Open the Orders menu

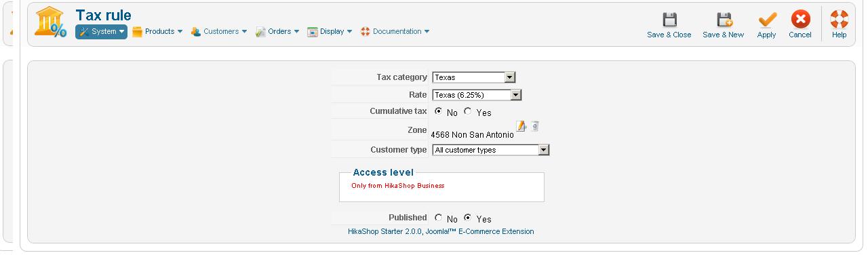pos(277,31)
